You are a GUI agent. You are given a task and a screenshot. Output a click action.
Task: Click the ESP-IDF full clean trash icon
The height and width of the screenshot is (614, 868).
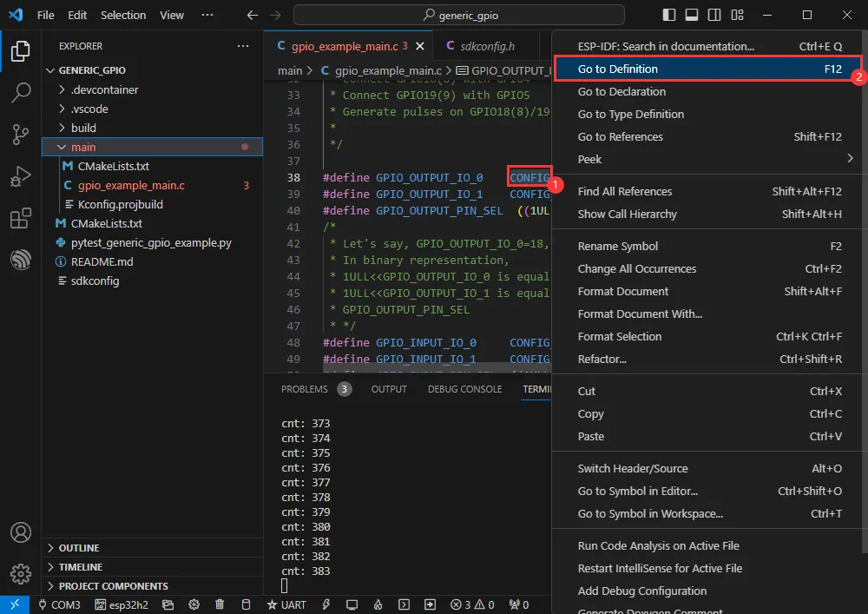220,604
